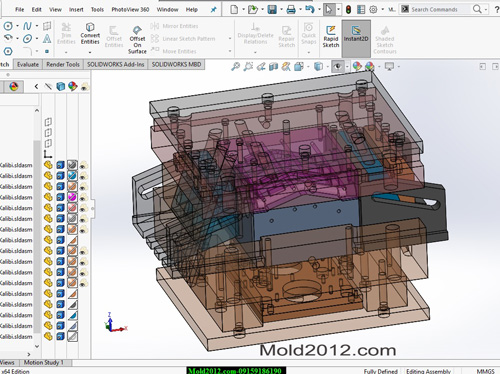Click the Edit Appearance color ball icon
Image resolution: width=500 pixels, height=374 pixels.
[357, 66]
